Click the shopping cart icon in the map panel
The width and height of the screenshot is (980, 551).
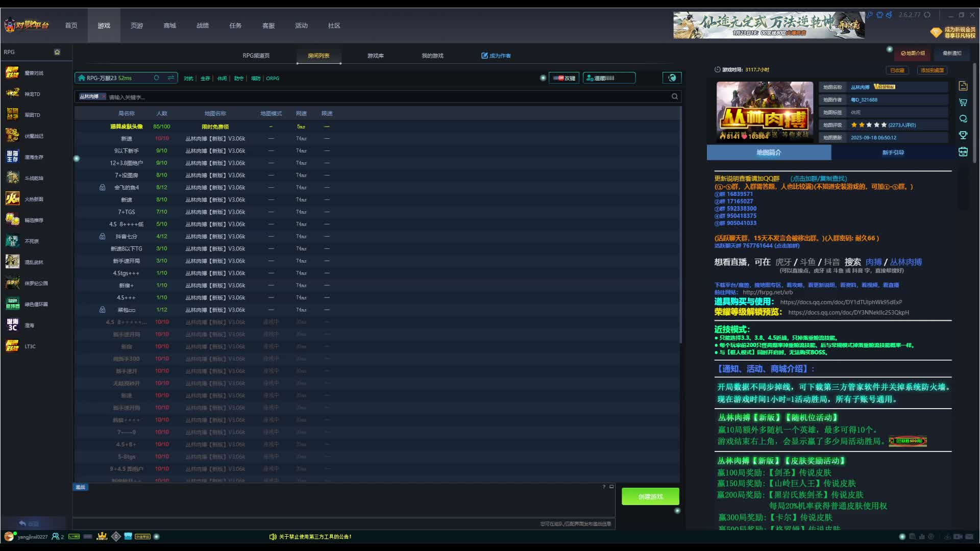tap(963, 103)
